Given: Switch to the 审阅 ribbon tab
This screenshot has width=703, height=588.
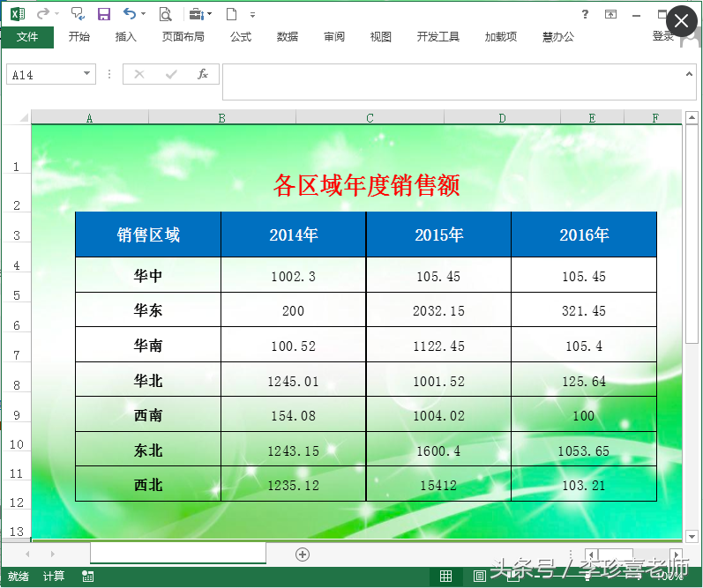Looking at the screenshot, I should 334,37.
